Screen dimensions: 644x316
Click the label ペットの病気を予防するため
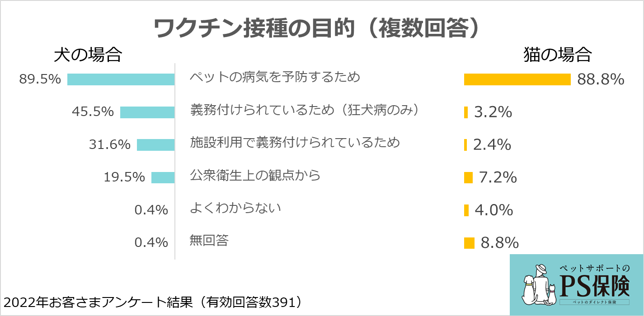pyautogui.click(x=275, y=77)
